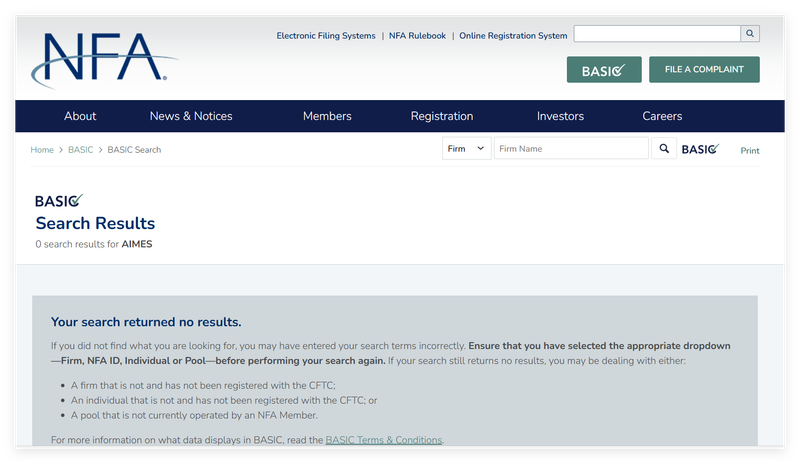Open the Investors menu
The width and height of the screenshot is (800, 463).
coord(560,116)
